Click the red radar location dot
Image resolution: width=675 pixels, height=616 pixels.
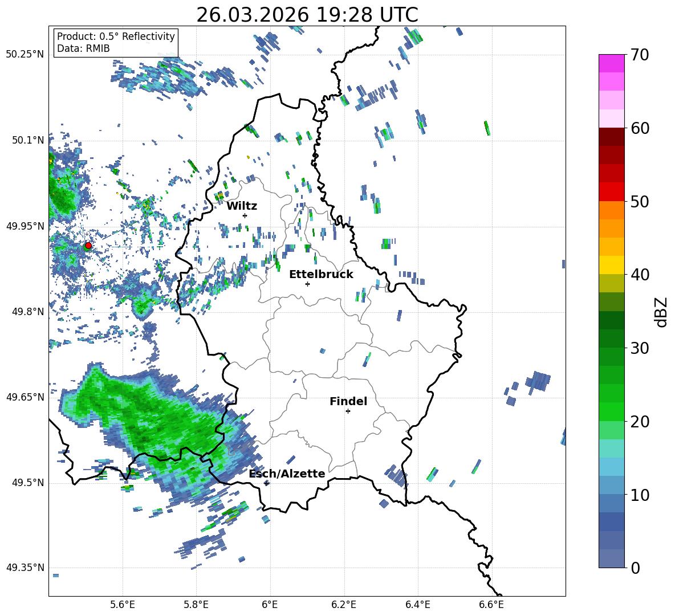pos(88,246)
